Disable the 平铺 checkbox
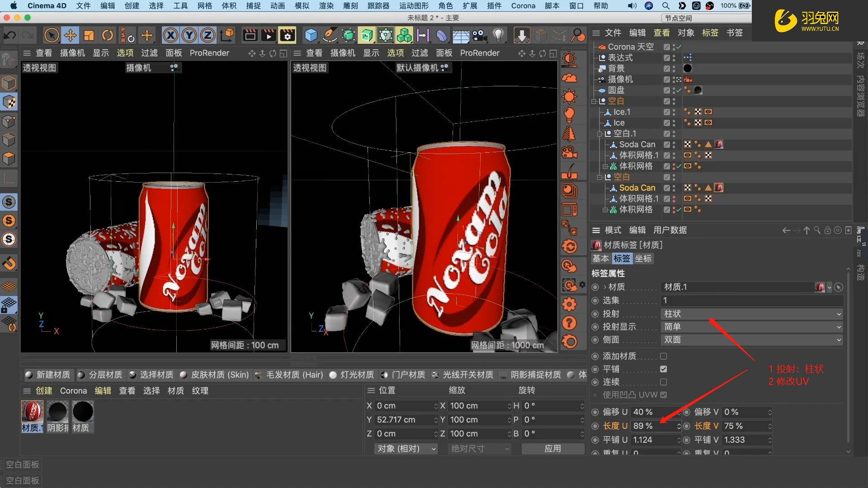 663,369
